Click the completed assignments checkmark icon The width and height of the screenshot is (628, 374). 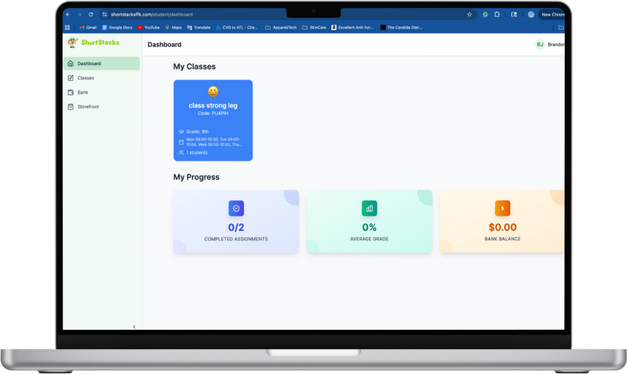(x=236, y=208)
